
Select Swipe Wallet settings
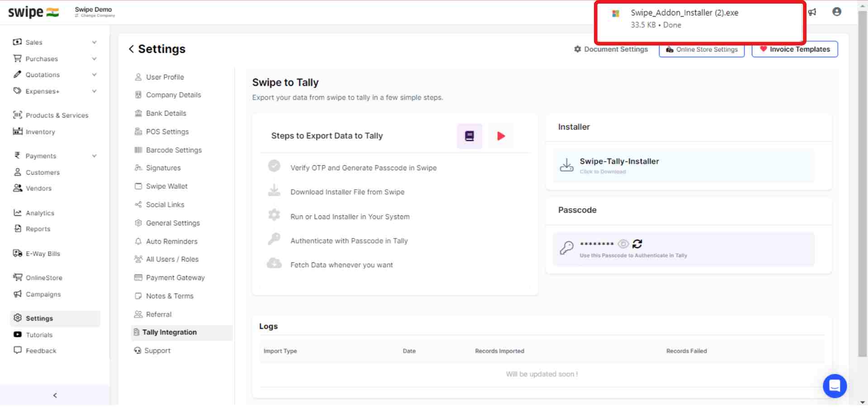tap(161, 186)
